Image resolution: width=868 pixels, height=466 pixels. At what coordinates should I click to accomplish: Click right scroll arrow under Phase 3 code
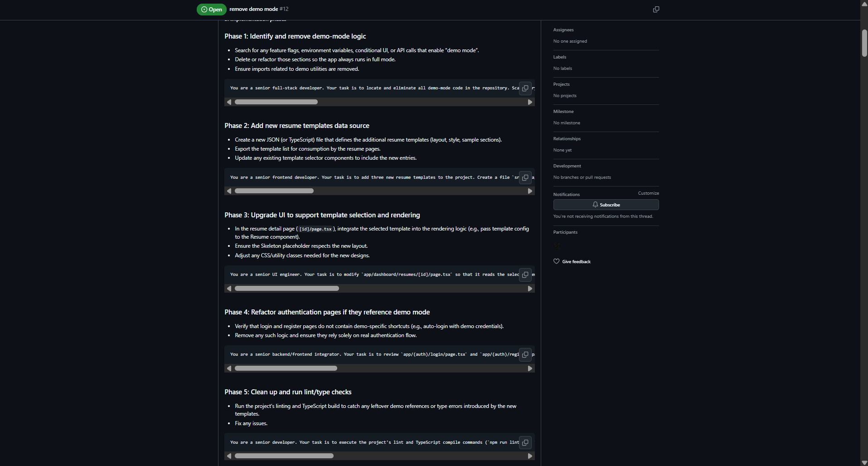530,289
